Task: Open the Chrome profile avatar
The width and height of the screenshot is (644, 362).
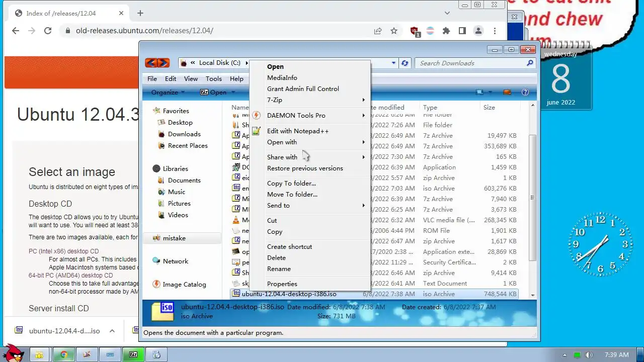Action: coord(478,31)
